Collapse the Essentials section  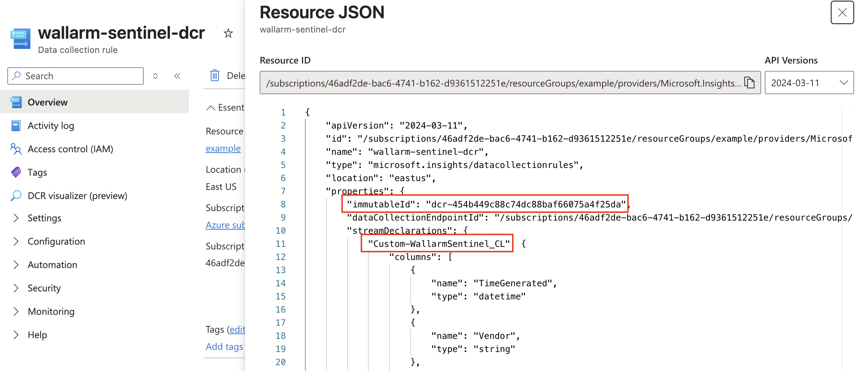211,107
